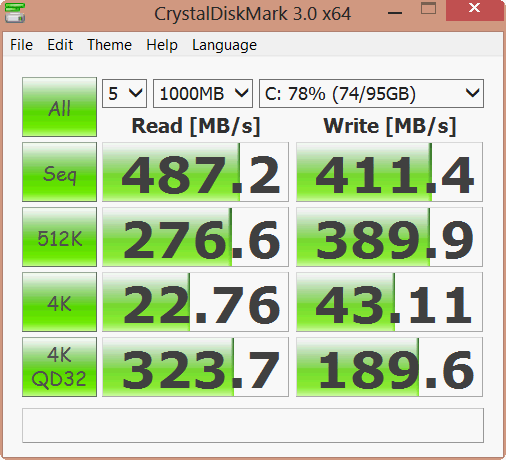The image size is (506, 460).
Task: Open the 1000MB test size dropdown
Action: pyautogui.click(x=203, y=94)
